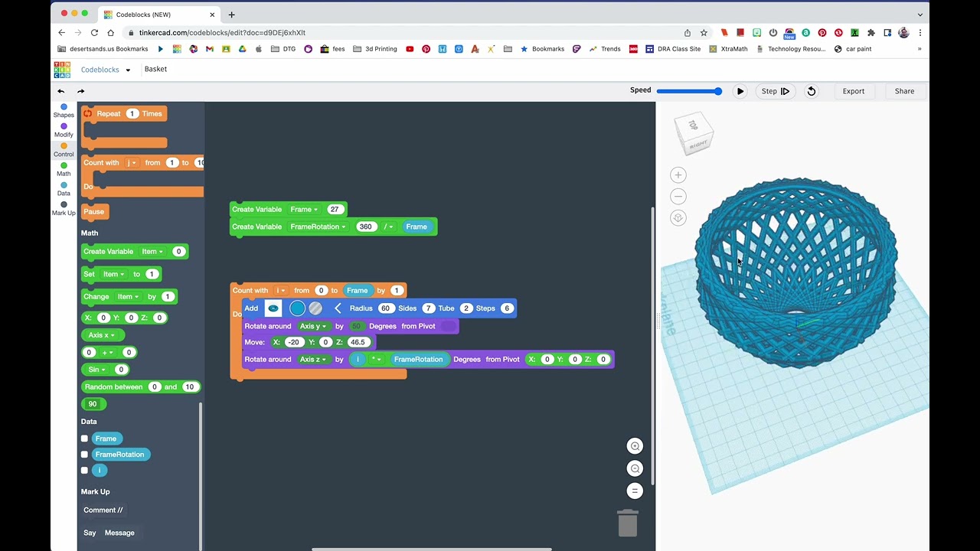Toggle the Frame variable checkbox

click(x=84, y=439)
